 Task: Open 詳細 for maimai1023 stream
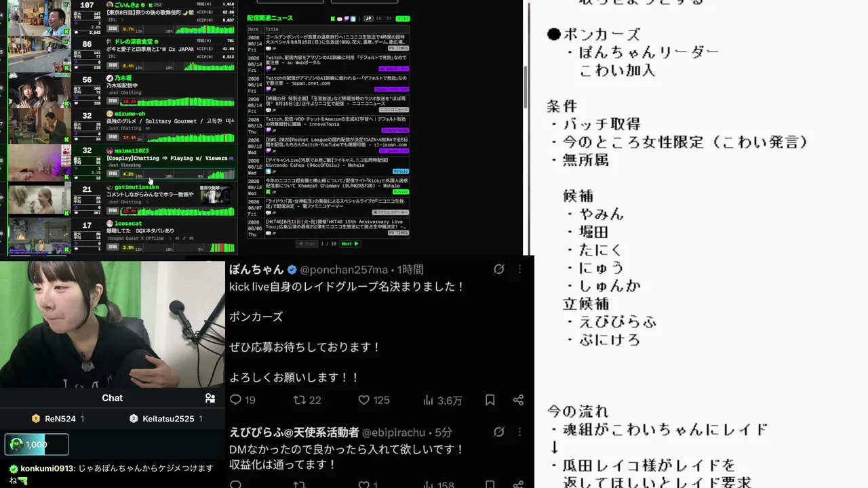tap(113, 174)
